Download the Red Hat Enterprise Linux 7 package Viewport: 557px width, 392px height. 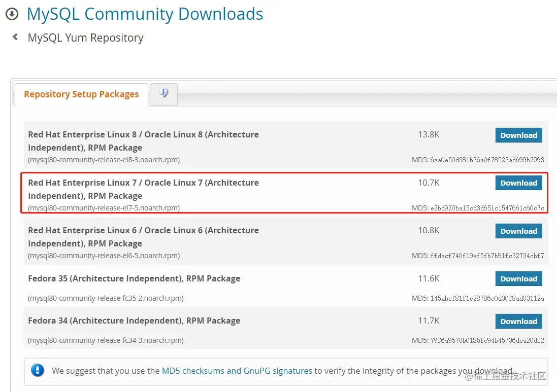click(518, 183)
